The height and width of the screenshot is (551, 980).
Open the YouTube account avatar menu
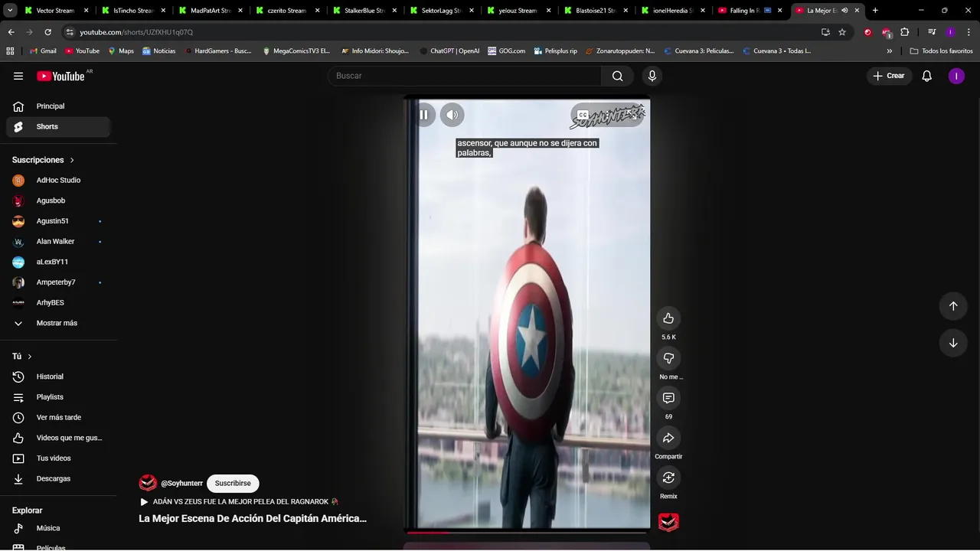coord(956,76)
